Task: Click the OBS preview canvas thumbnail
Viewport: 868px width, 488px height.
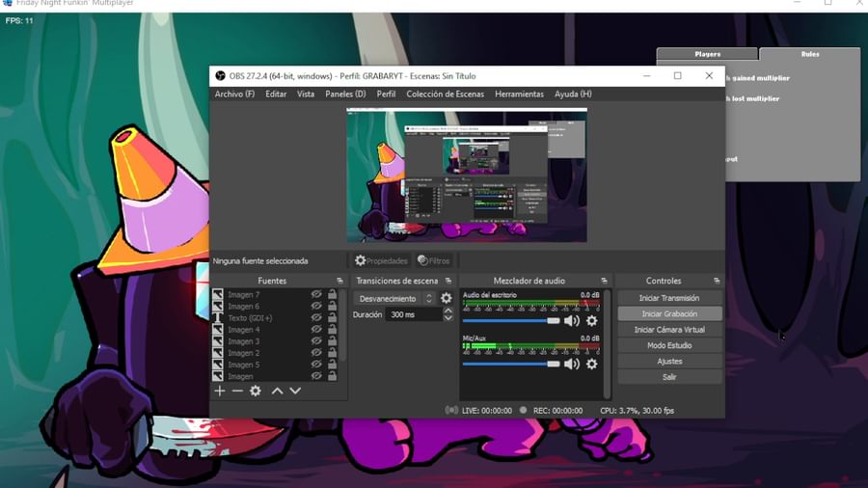Action: point(467,176)
